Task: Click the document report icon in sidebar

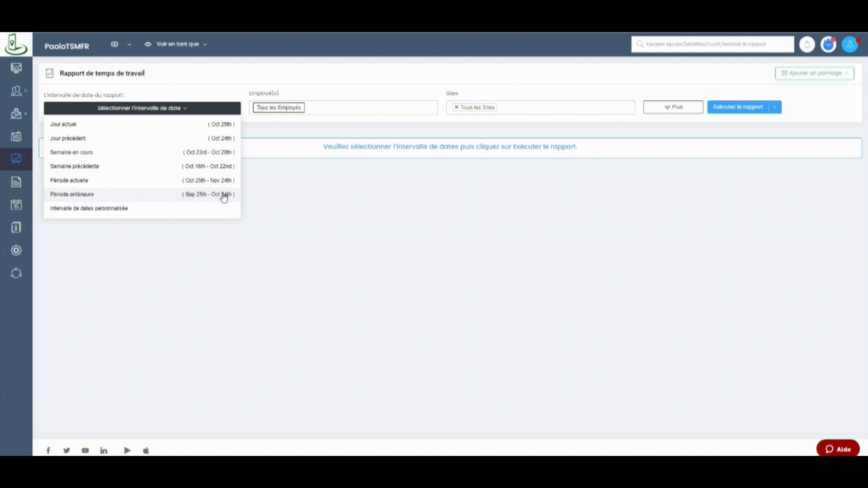Action: 16,182
